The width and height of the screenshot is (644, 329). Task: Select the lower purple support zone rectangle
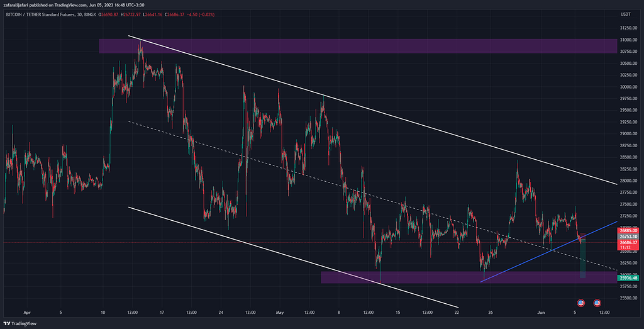(469, 277)
